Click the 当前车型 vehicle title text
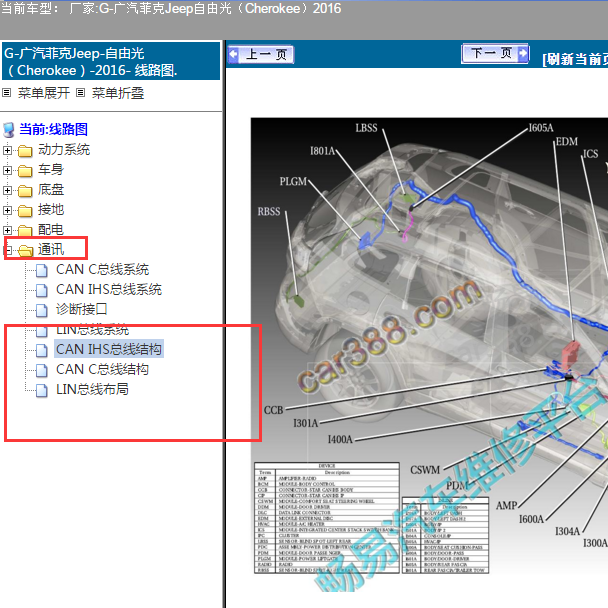 tap(171, 8)
